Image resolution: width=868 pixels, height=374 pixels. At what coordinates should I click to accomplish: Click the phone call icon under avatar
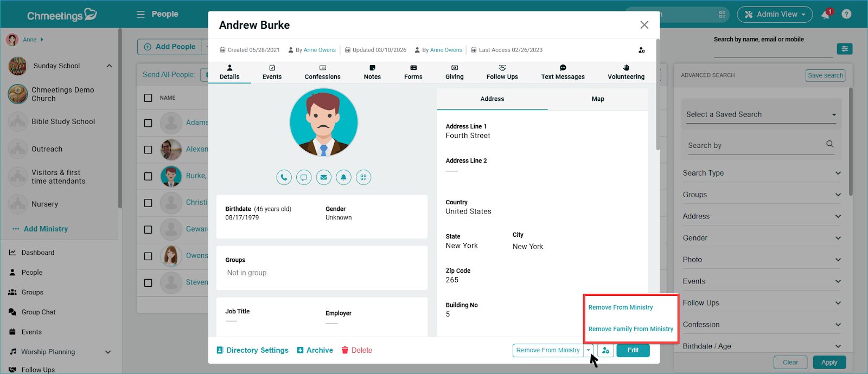tap(284, 177)
